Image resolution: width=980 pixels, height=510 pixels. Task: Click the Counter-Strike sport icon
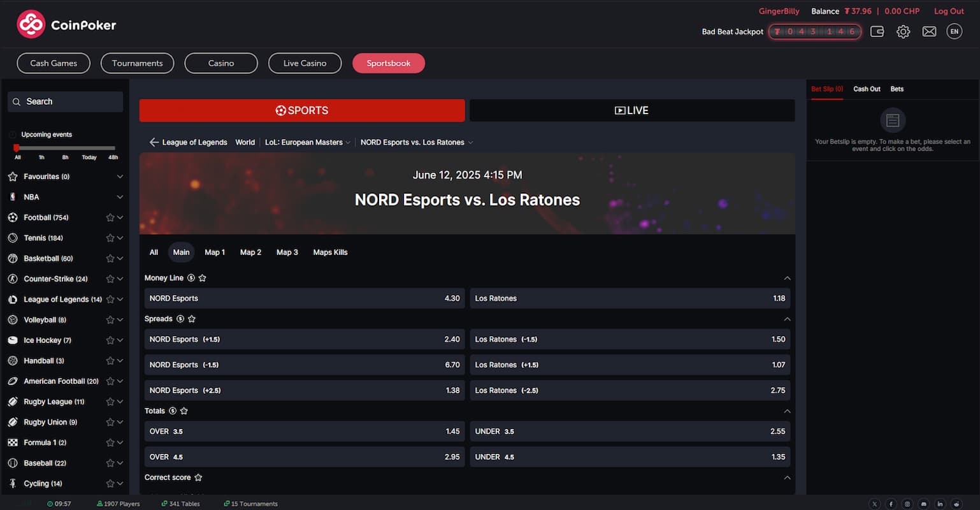pos(12,279)
